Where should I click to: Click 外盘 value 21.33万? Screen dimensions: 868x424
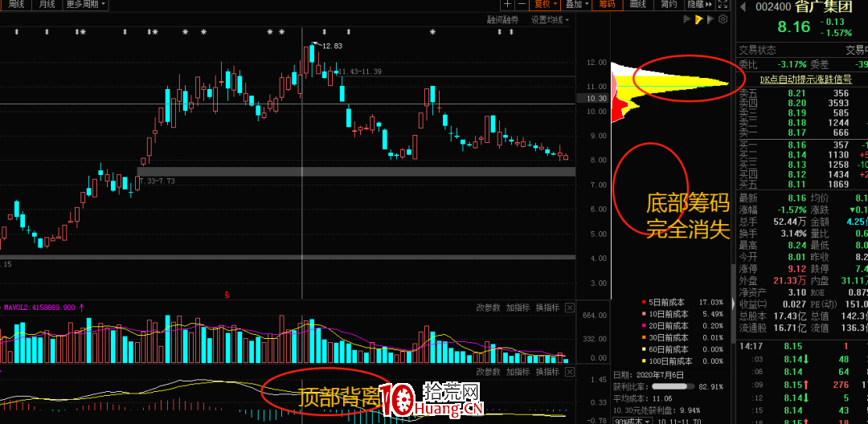pyautogui.click(x=790, y=281)
